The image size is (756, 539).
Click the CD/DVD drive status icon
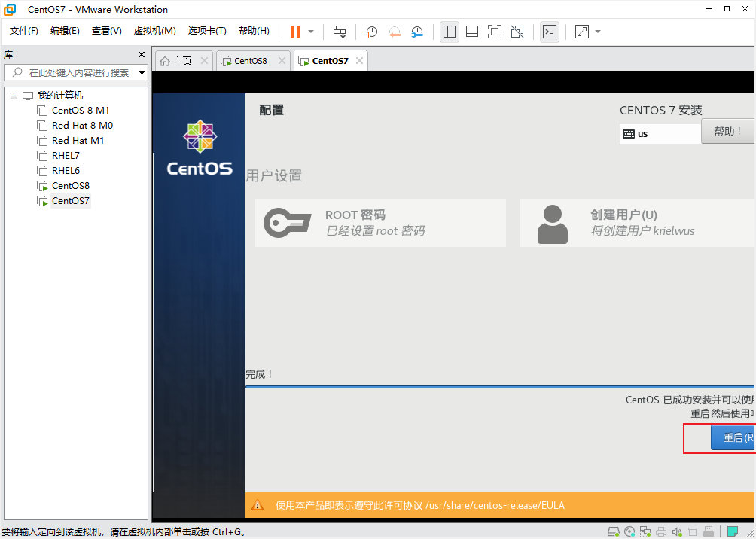coord(629,532)
